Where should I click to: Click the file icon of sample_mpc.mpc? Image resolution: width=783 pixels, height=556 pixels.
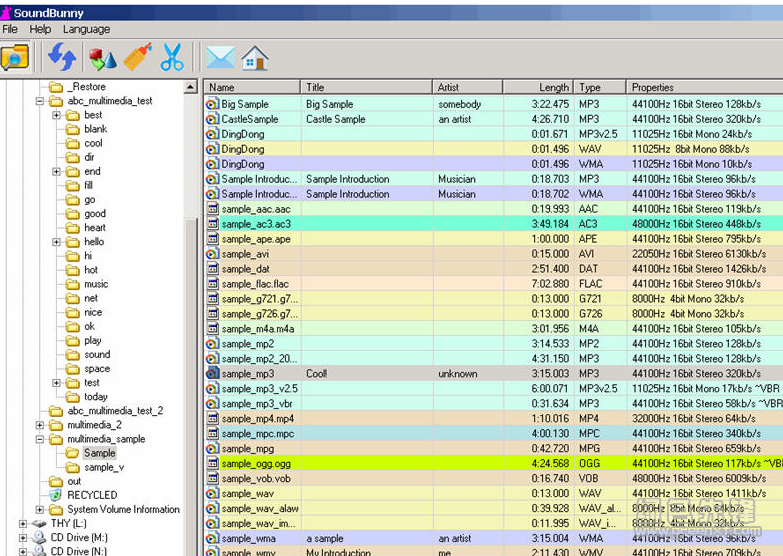213,434
